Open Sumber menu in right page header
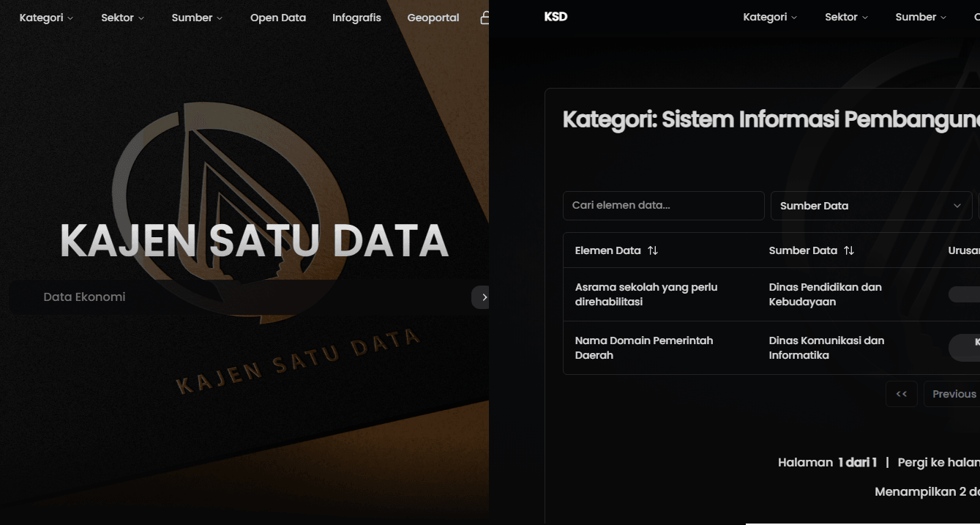The image size is (980, 525). 921,17
